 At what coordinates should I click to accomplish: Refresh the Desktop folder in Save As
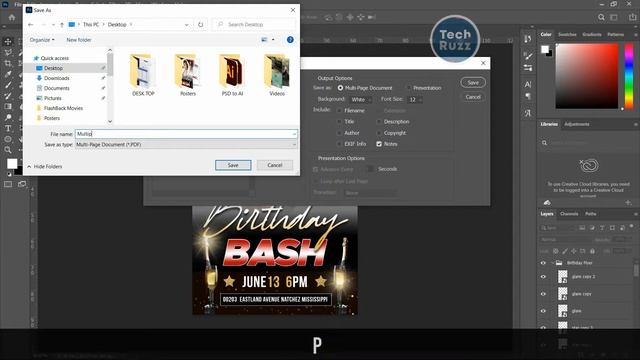click(x=200, y=24)
